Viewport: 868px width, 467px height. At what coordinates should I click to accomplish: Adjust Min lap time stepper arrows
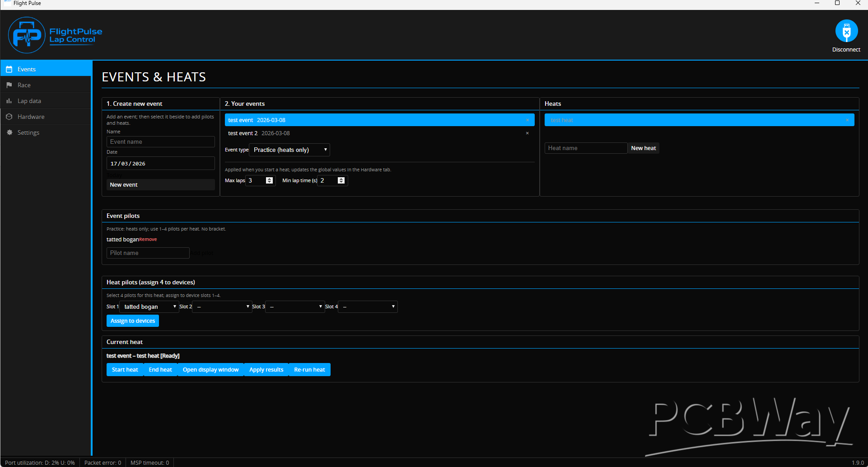[x=341, y=180]
